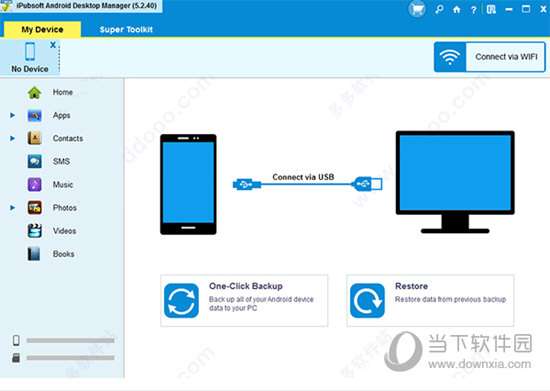Viewport: 550px width, 391px height.
Task: Open Home in the sidebar
Action: (x=63, y=92)
